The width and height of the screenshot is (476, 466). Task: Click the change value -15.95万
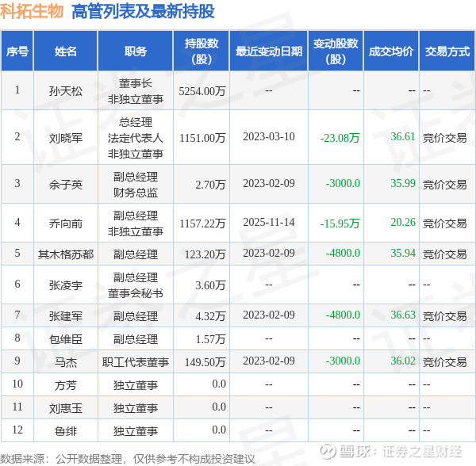click(340, 223)
